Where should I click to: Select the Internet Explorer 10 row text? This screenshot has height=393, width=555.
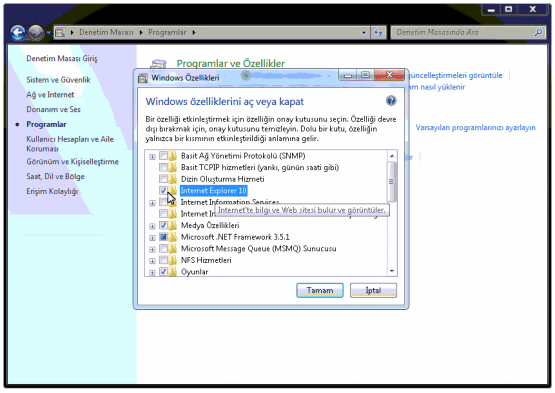(213, 190)
